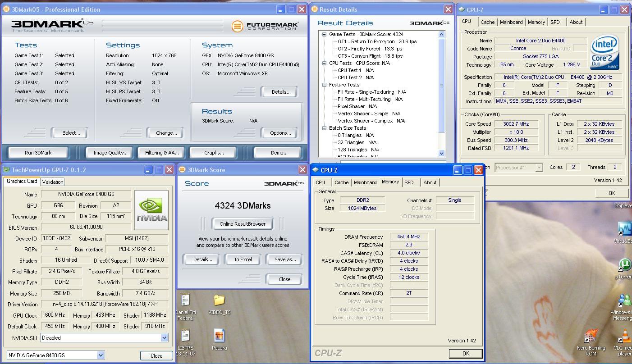Click the Change settings button
Screen dimensions: 632x364
(166, 133)
